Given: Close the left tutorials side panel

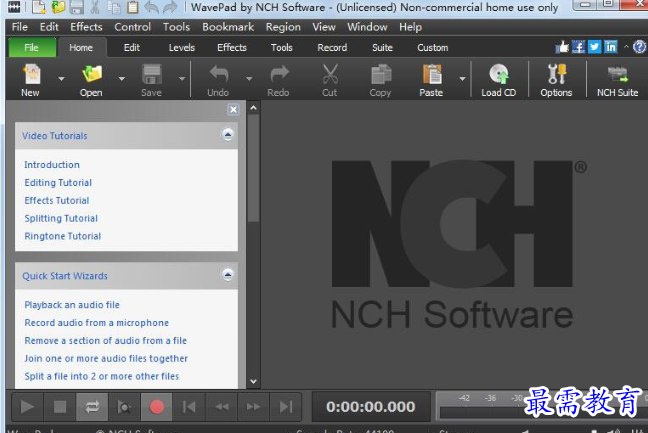Looking at the screenshot, I should tap(233, 110).
